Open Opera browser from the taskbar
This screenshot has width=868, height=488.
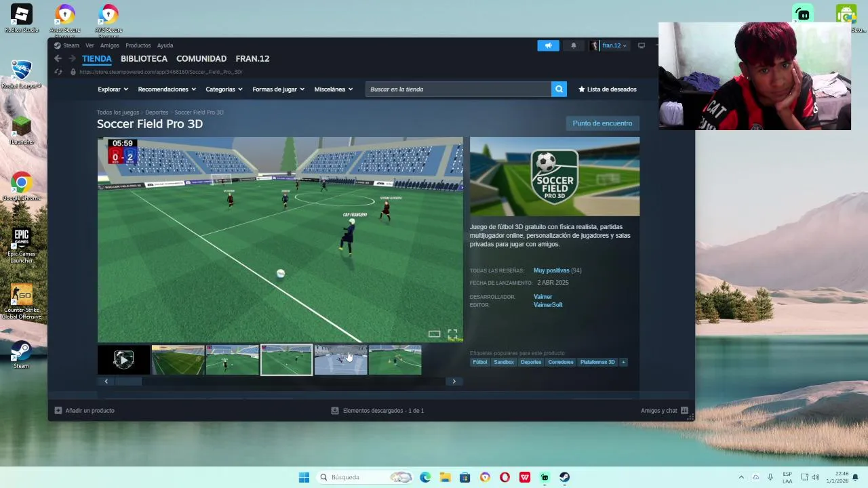click(505, 477)
